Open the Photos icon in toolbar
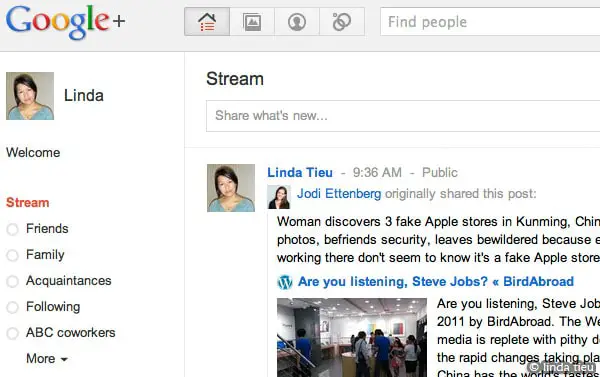 tap(252, 22)
